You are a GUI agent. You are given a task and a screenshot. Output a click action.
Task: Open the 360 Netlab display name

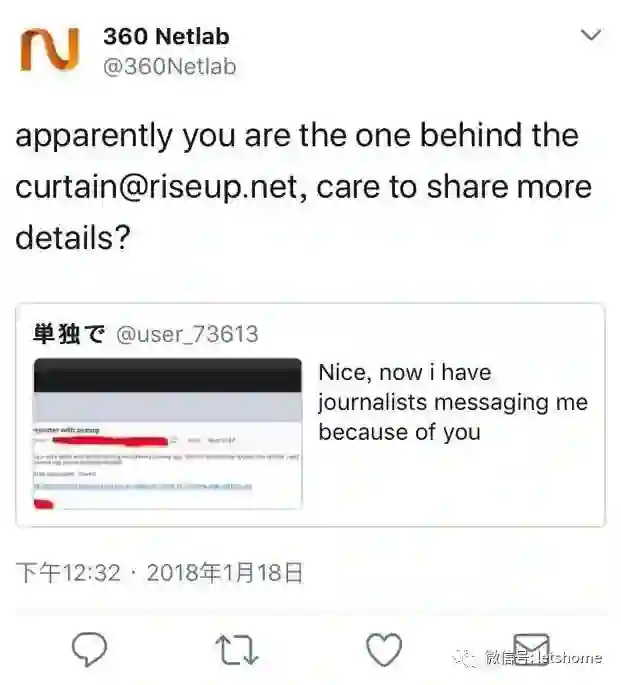click(x=166, y=36)
